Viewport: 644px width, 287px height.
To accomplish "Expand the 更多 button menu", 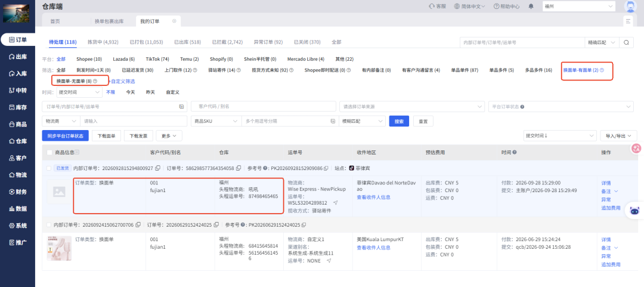I will point(169,135).
